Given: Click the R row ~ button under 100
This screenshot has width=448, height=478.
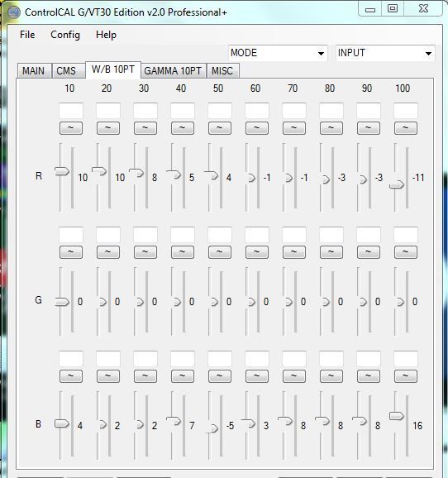Looking at the screenshot, I should 406,128.
